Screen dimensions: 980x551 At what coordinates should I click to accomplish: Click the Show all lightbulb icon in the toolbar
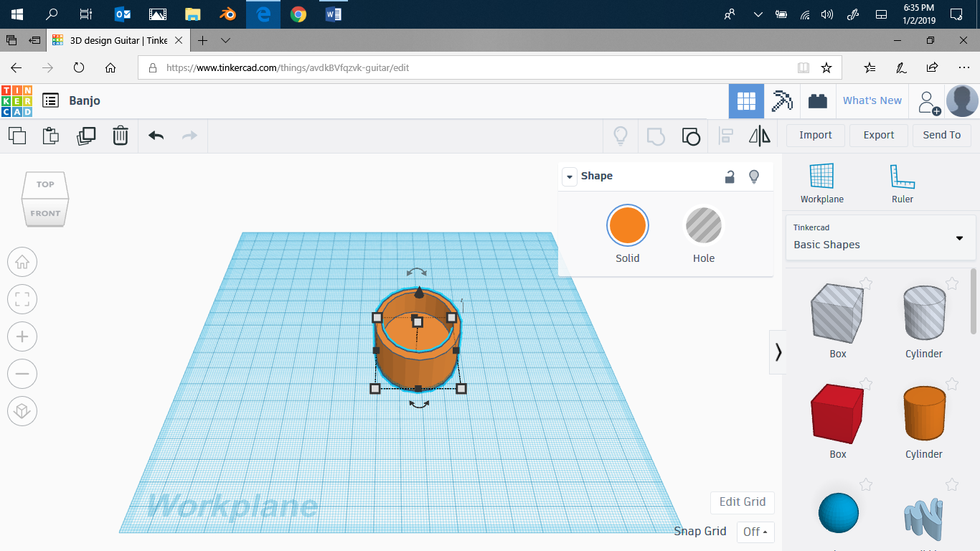621,136
